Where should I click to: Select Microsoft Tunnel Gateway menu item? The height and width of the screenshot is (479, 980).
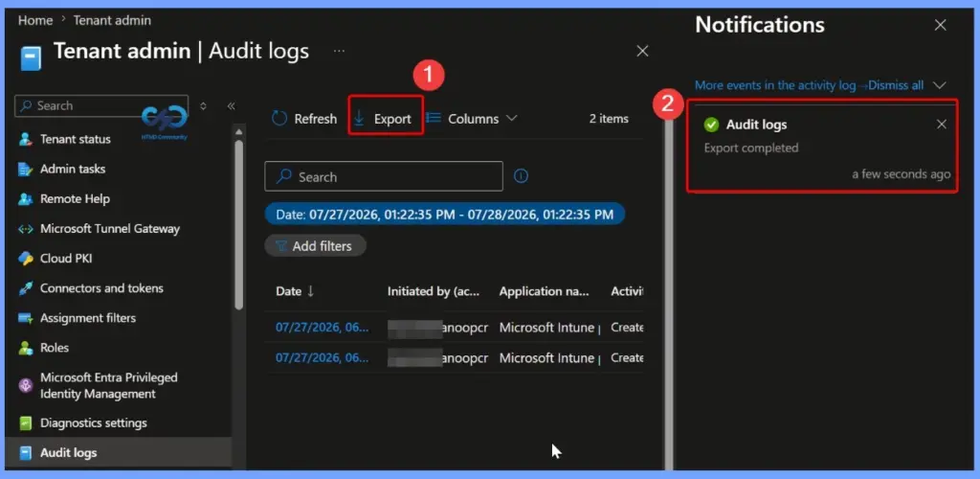(109, 229)
